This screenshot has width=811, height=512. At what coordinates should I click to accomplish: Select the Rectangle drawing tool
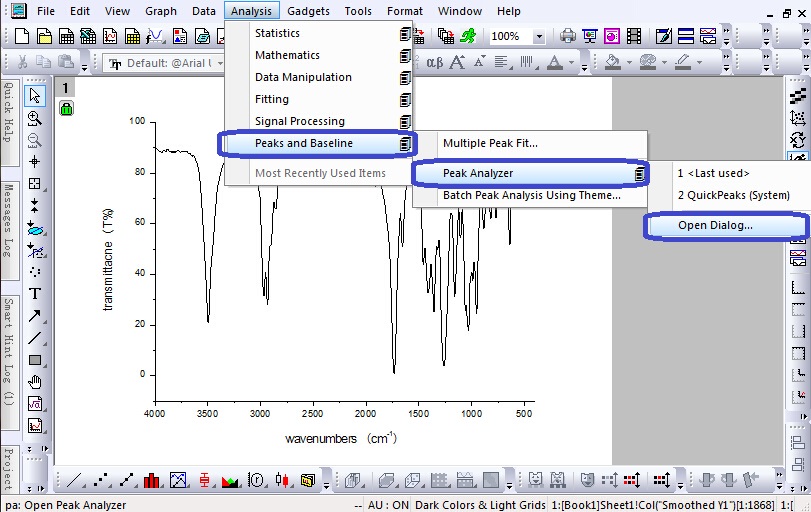(x=35, y=360)
